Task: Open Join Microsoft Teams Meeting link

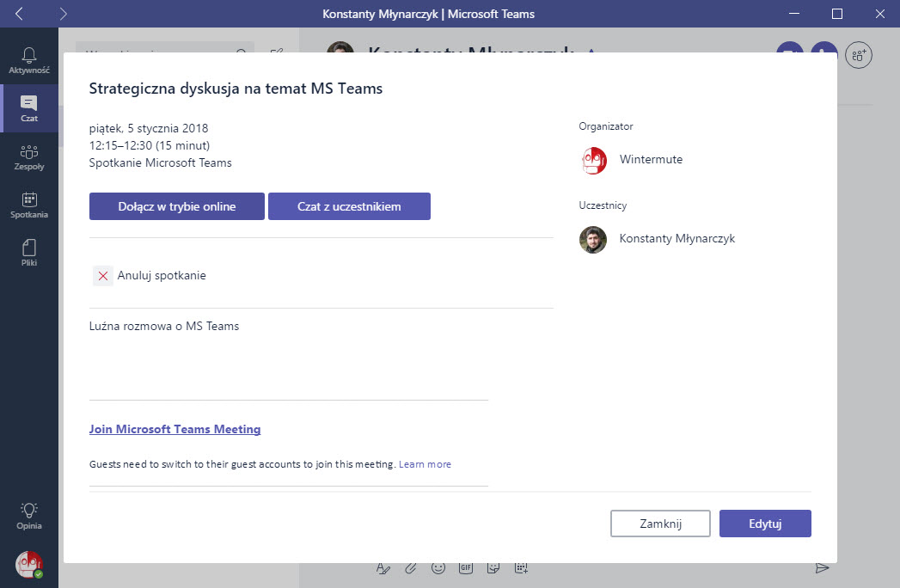Action: pos(175,429)
